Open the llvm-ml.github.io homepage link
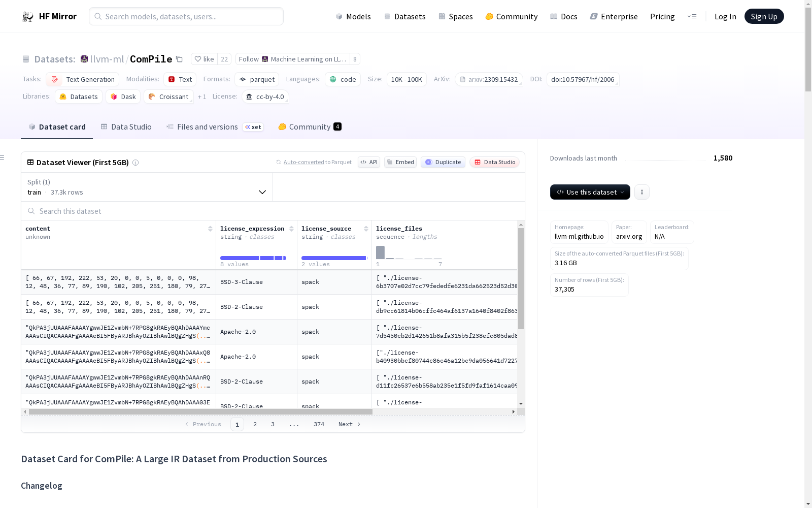812x508 pixels. tap(579, 237)
